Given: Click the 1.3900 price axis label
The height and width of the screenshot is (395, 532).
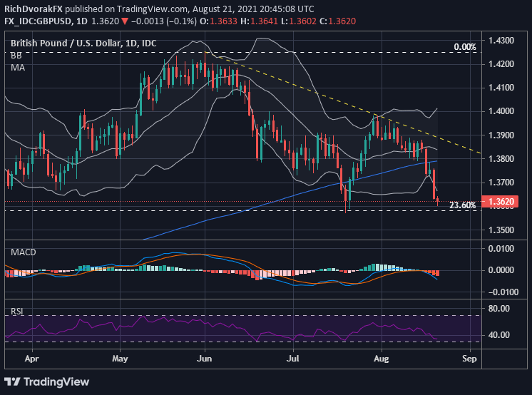Looking at the screenshot, I should pos(501,135).
